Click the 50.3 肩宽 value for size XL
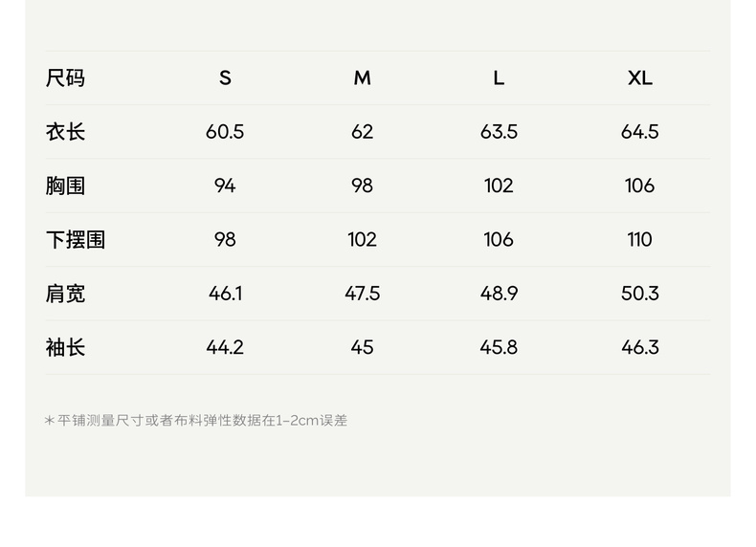 click(x=639, y=294)
